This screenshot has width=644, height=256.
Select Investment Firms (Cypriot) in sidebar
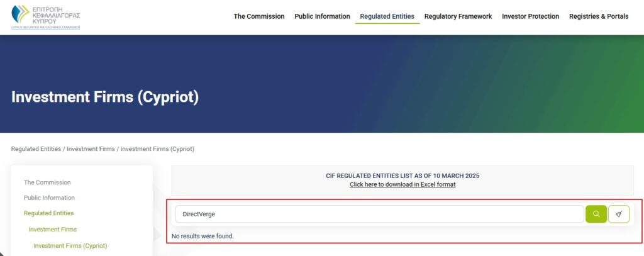coord(70,246)
